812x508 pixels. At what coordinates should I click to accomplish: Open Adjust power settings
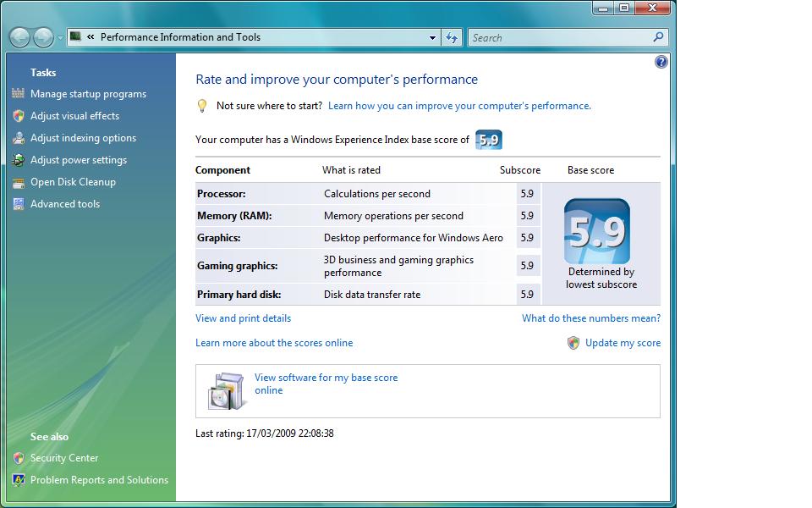78,160
